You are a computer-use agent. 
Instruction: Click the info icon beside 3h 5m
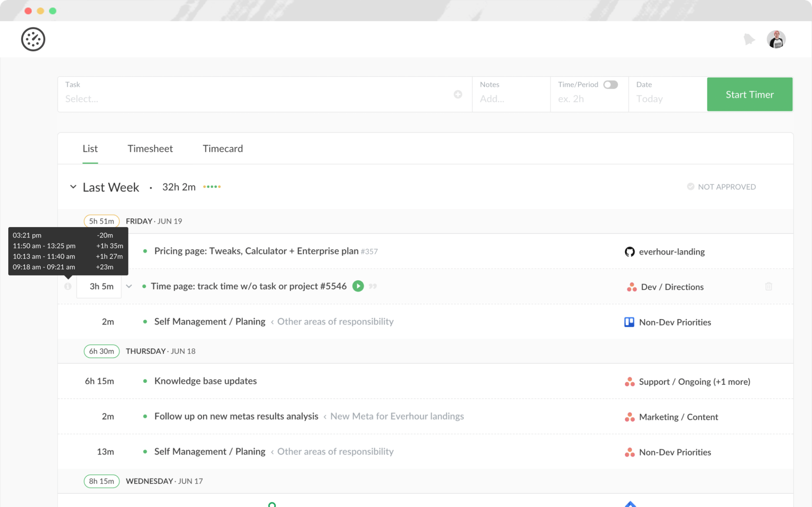pyautogui.click(x=68, y=286)
